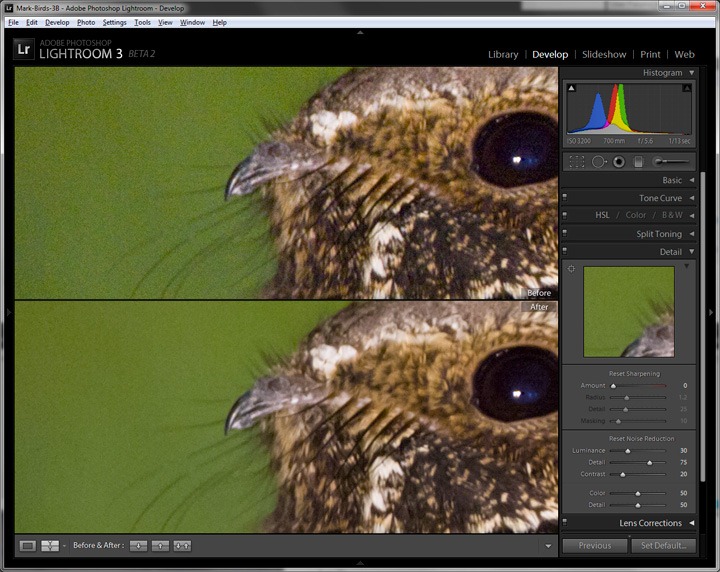Click the Detail zoom target picker icon
720x572 pixels.
coord(571,269)
